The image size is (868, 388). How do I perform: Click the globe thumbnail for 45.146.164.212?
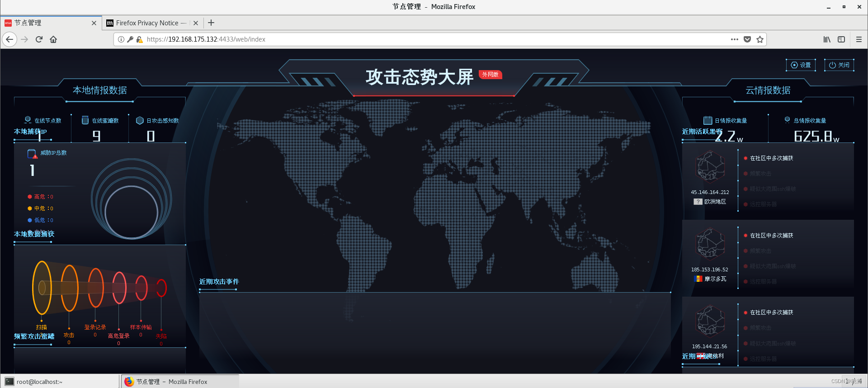pos(710,167)
